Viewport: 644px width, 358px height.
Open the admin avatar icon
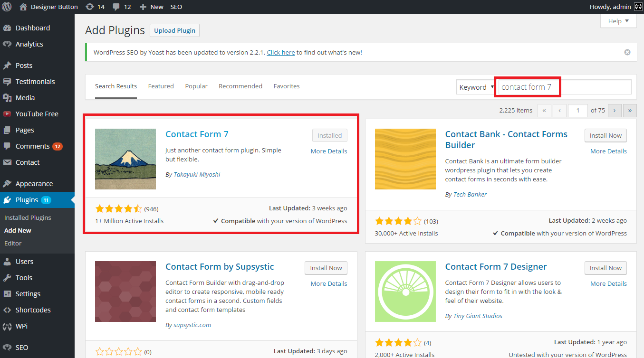point(638,7)
